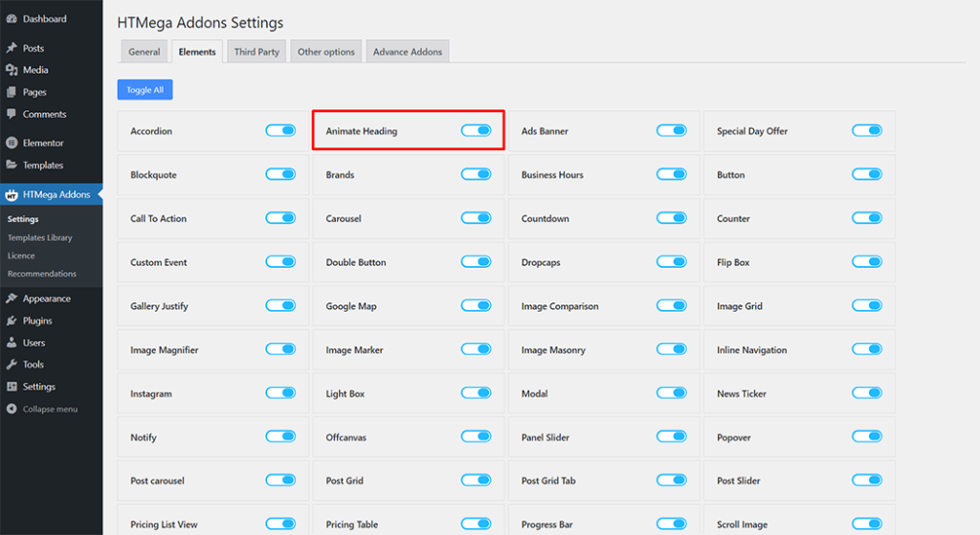Toggle the Inline Navigation switch
Screen dimensions: 980x535
click(867, 349)
